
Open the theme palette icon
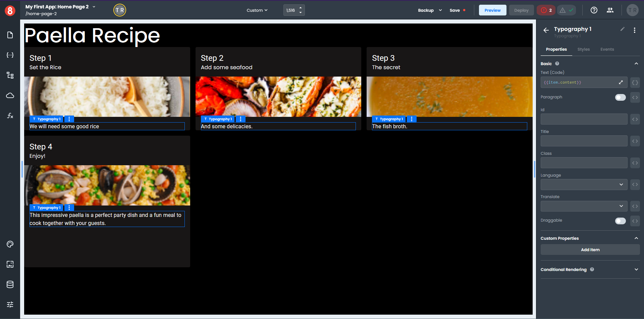[10, 244]
